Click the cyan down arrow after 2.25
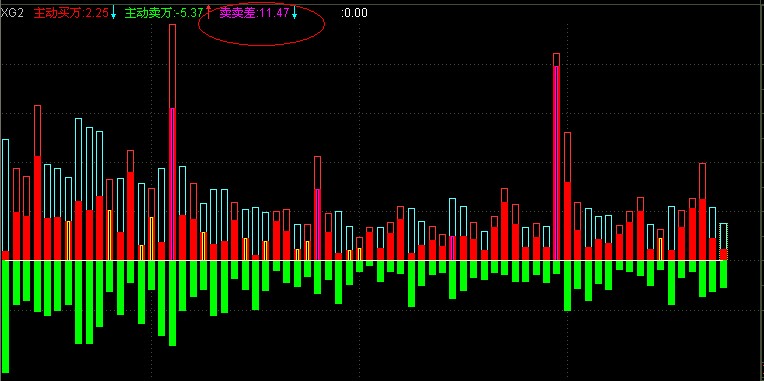The height and width of the screenshot is (381, 764). [113, 12]
